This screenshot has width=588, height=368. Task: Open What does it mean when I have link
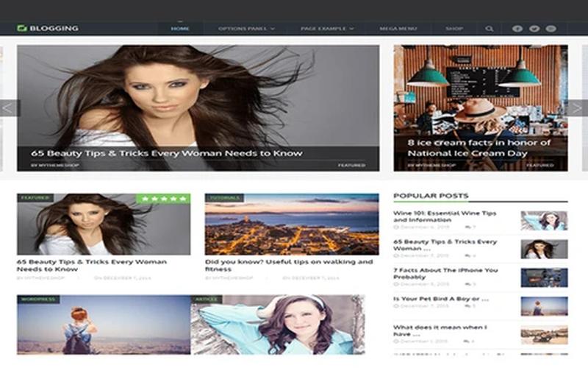point(440,330)
